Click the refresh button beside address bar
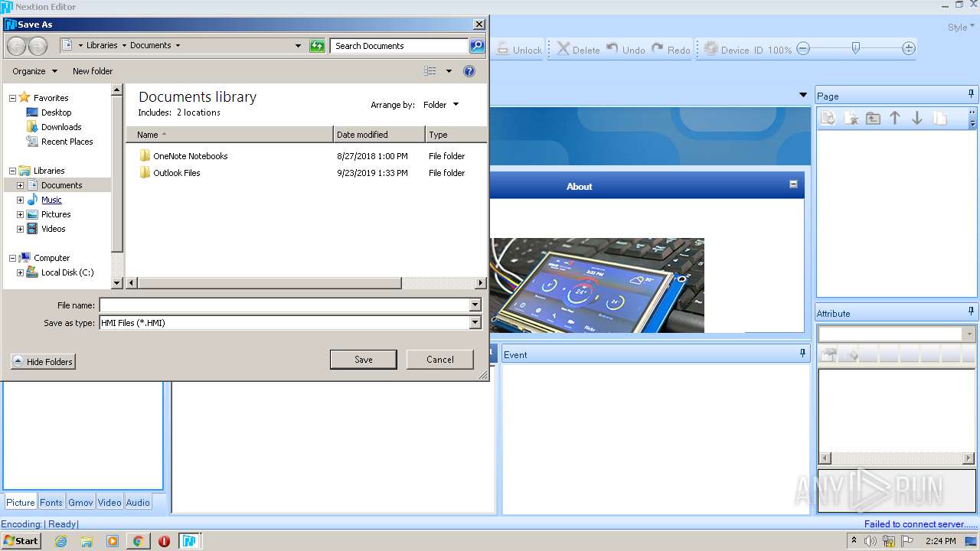Screen dimensions: 980x551 pos(317,46)
